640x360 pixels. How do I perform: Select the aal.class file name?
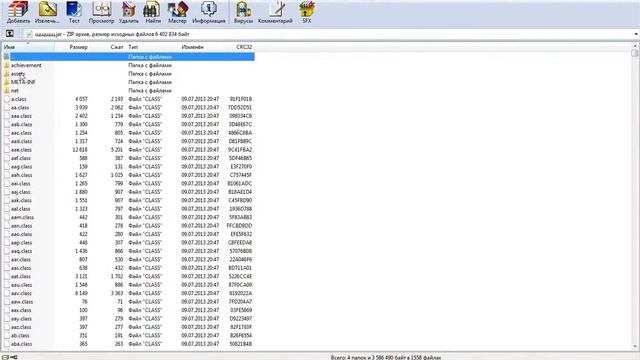pyautogui.click(x=21, y=209)
